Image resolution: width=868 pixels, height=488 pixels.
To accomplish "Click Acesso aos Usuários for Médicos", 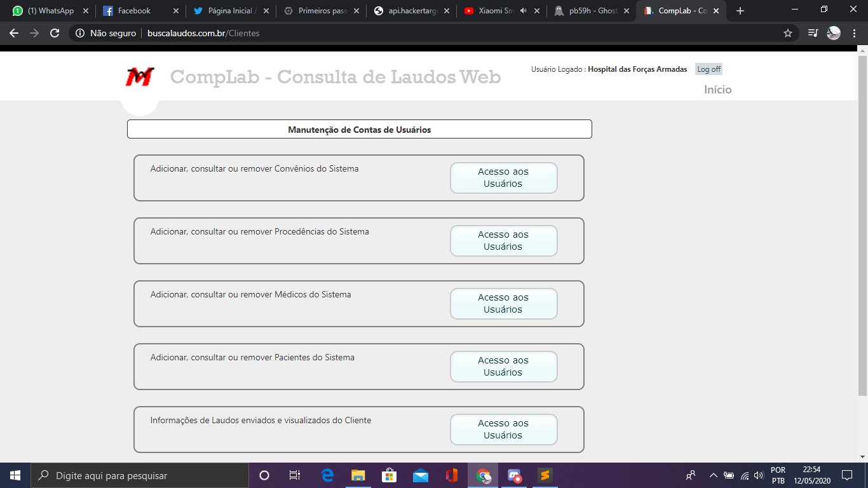I will [x=503, y=304].
